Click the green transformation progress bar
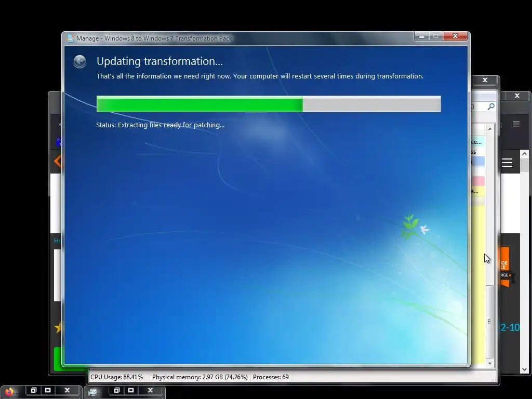 coord(269,104)
